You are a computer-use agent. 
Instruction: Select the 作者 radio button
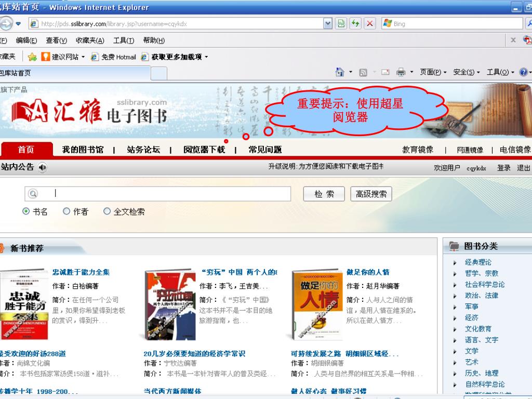[66, 211]
